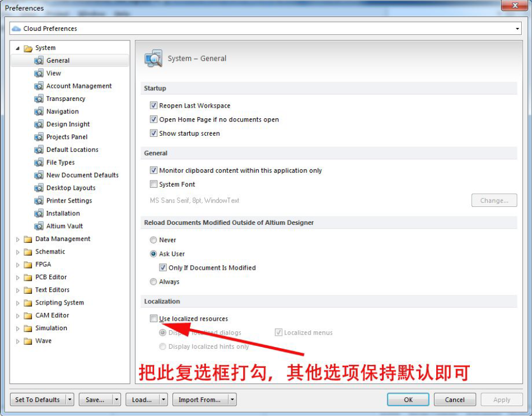Select Default Locations in the tree

(x=72, y=150)
